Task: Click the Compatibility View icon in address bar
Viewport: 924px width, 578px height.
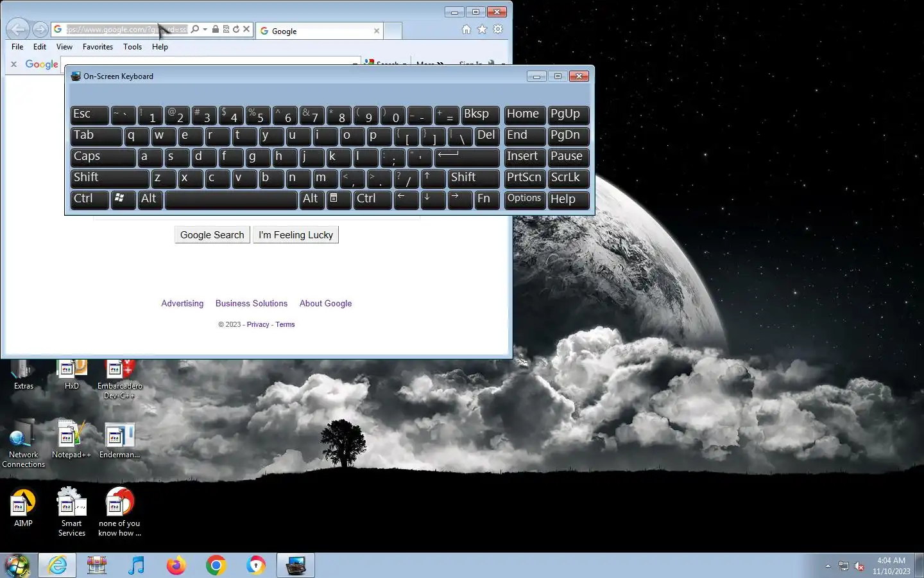Action: pos(226,29)
